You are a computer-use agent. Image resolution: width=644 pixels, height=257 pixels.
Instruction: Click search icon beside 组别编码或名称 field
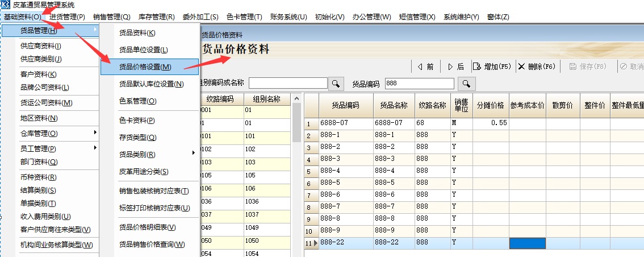pos(336,84)
